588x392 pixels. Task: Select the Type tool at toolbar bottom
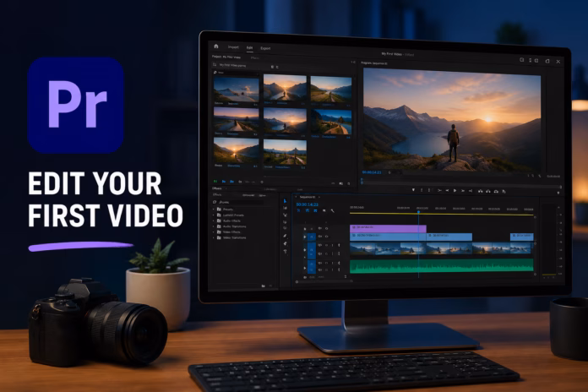(x=285, y=251)
